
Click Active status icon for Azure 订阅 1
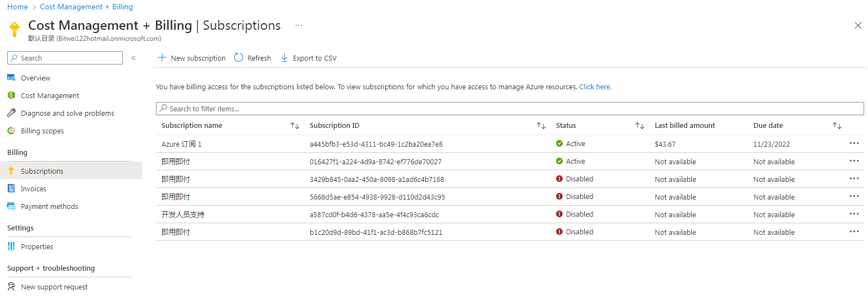559,143
